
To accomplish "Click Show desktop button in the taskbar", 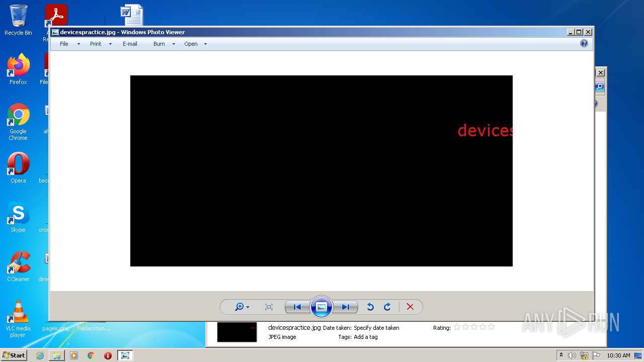I will point(639,355).
